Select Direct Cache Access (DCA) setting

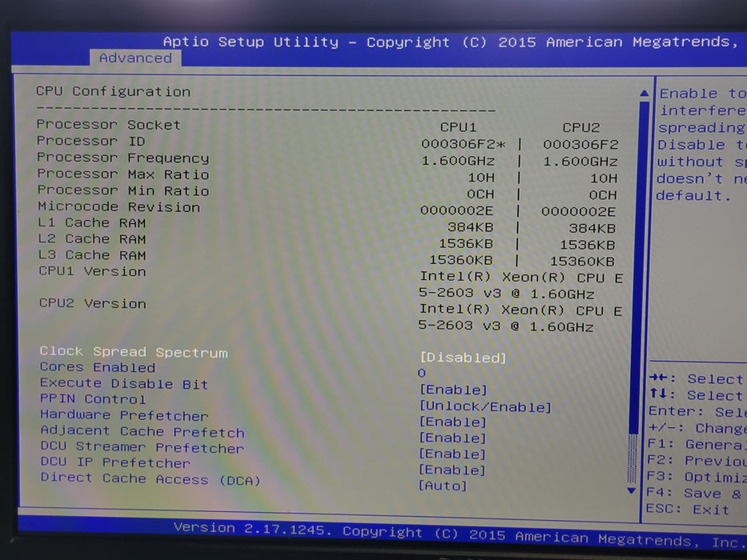pyautogui.click(x=151, y=479)
